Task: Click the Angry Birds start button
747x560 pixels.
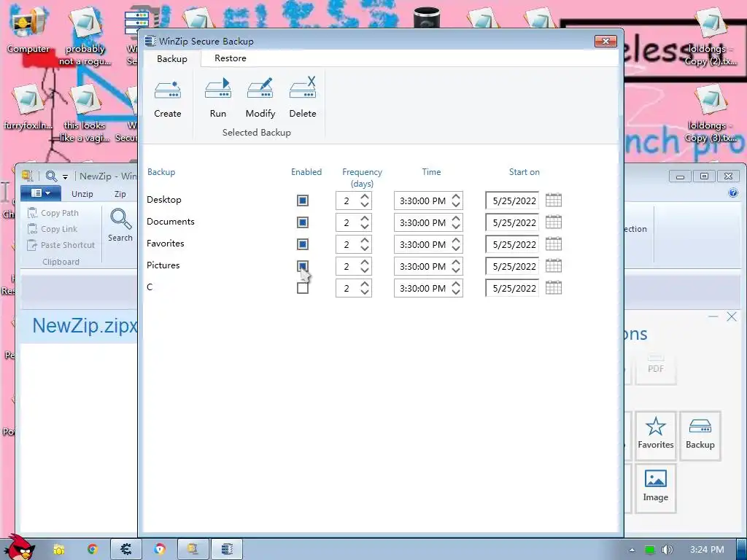Action: (x=21, y=547)
